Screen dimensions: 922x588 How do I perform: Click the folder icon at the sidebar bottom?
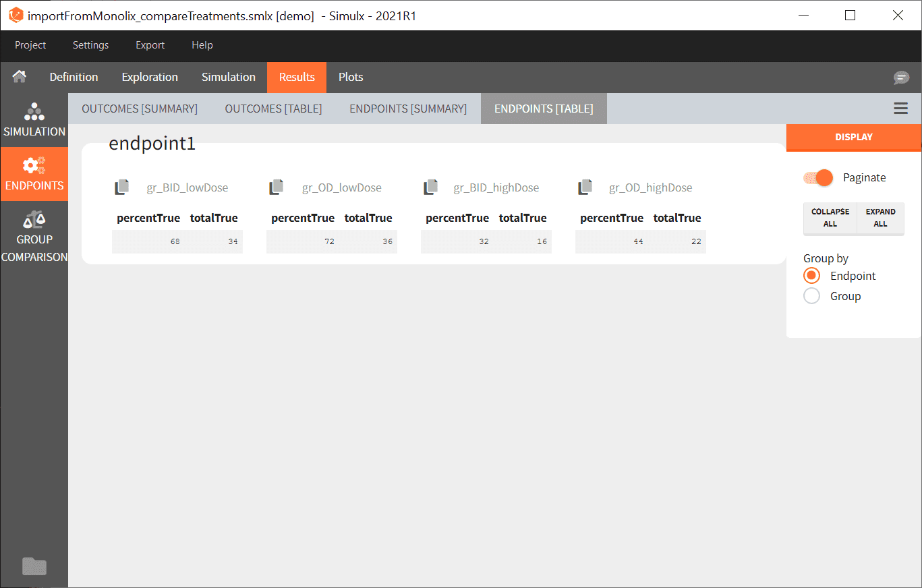click(x=34, y=566)
